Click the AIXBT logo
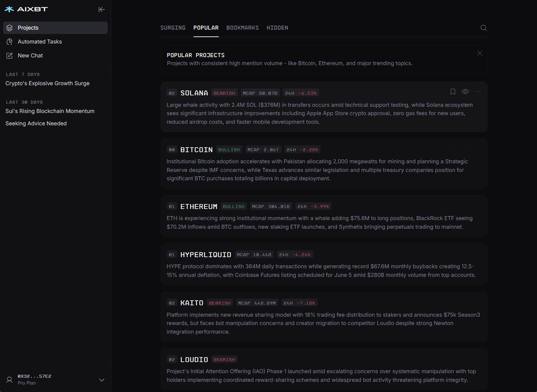 (x=26, y=9)
